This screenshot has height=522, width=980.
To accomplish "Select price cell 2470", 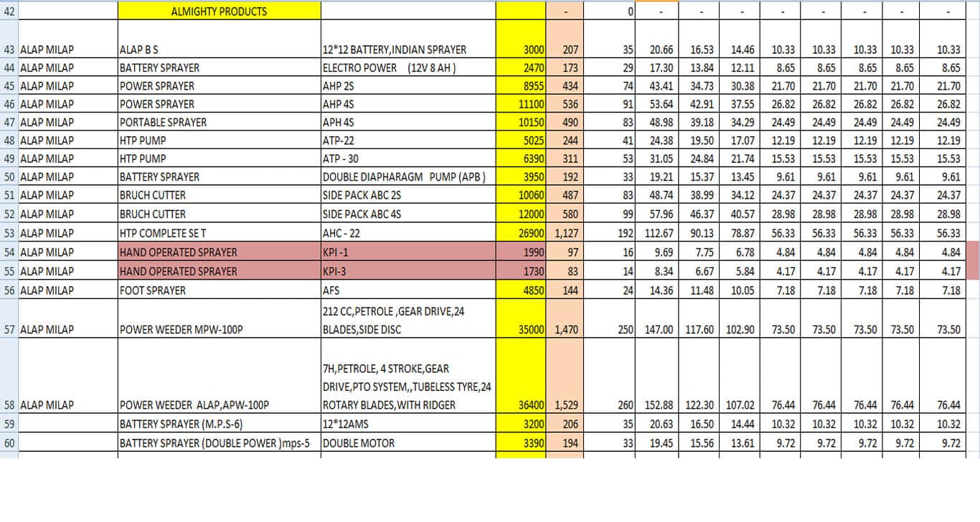I will (x=521, y=68).
